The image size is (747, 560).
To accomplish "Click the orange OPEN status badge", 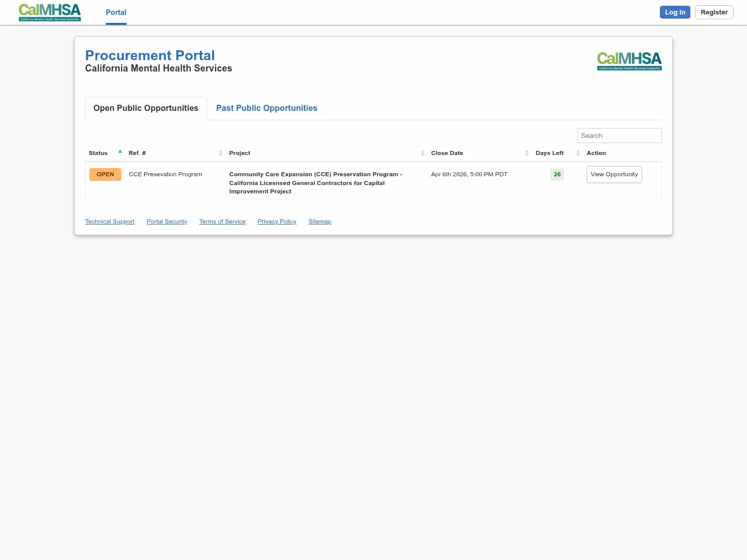I will point(105,174).
